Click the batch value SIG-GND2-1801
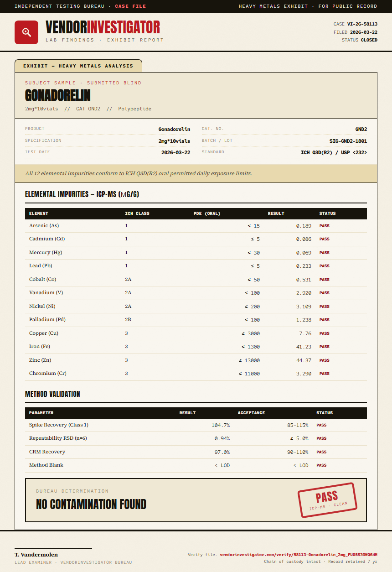 tap(348, 141)
